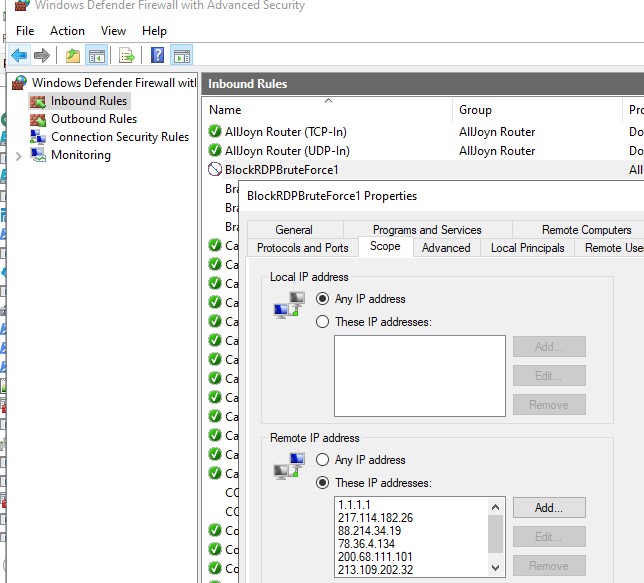Select IP 88.214.34.19 in remote list
Viewport: 644px width, 583px height.
point(369,530)
